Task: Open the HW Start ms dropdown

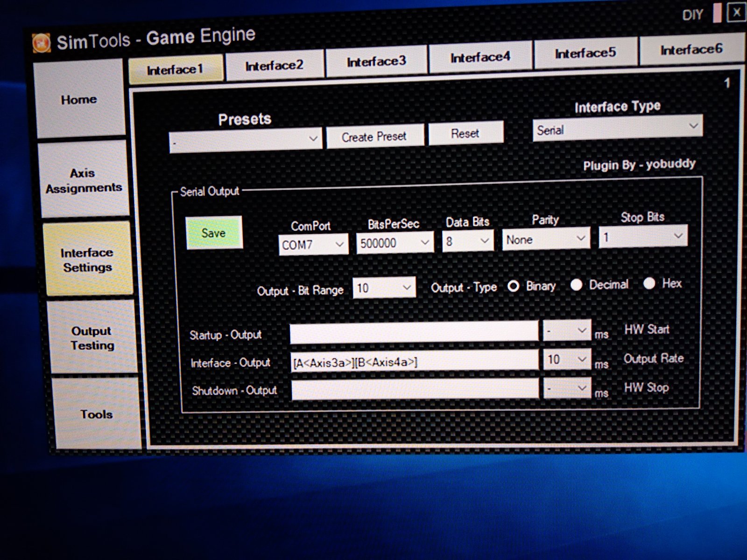Action: (567, 331)
